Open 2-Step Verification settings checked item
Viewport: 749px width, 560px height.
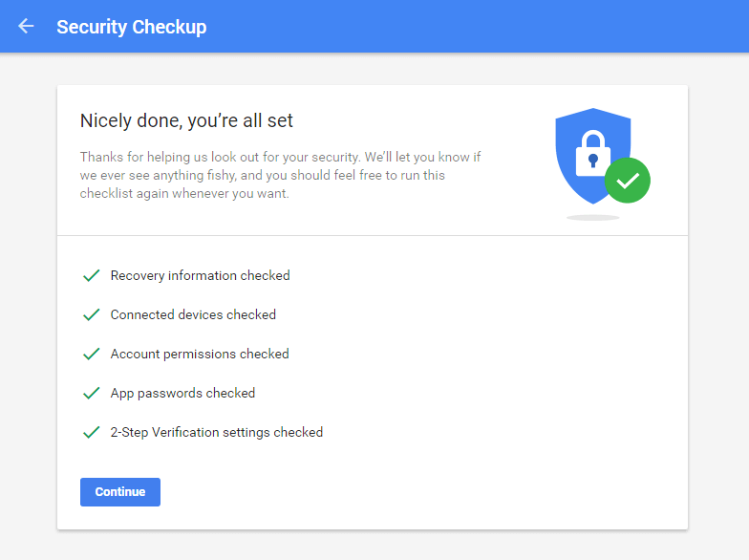point(216,432)
